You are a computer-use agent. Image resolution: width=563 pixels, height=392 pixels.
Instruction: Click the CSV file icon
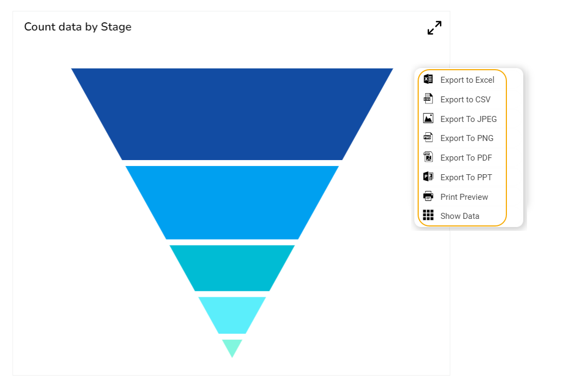tap(429, 99)
